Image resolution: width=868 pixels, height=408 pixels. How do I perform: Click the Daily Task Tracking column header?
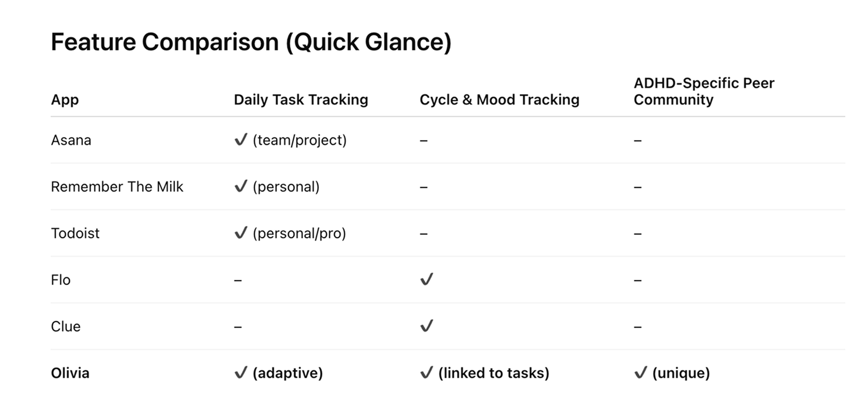pos(301,99)
